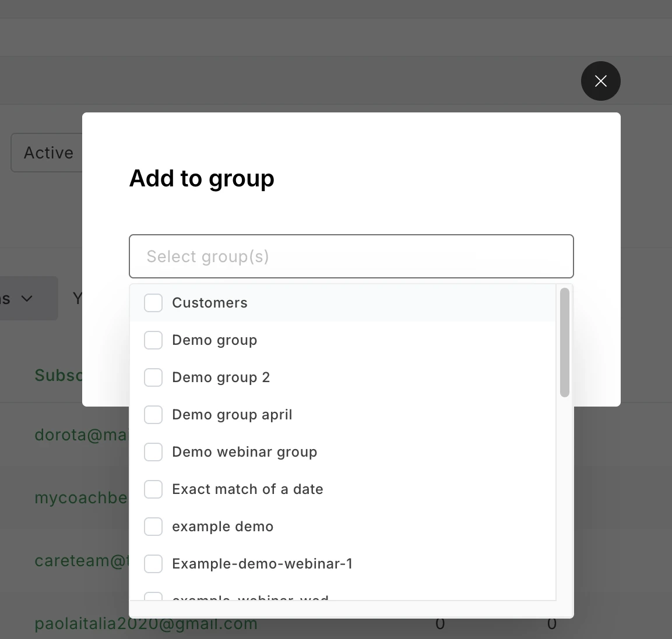Click the paolaitalia2020@gmail.com link
Viewport: 672px width, 639px height.
(x=146, y=623)
